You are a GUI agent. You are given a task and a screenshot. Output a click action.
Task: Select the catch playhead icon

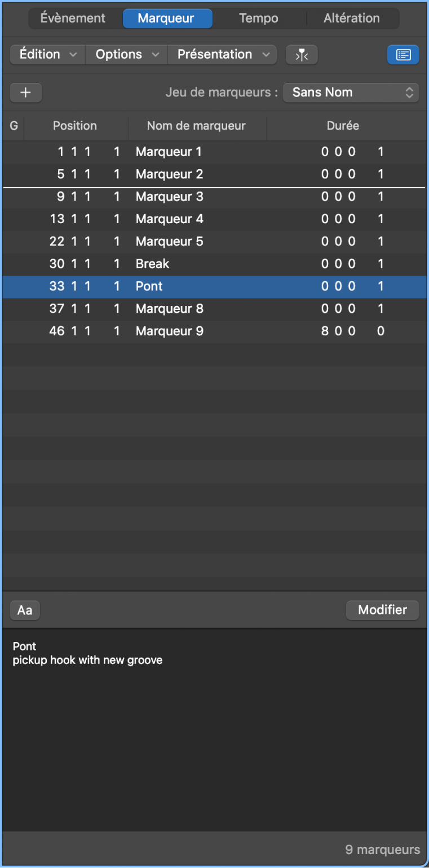tap(302, 54)
